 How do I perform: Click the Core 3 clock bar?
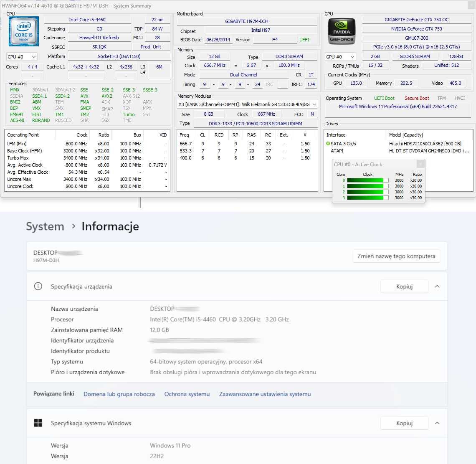tap(367, 198)
